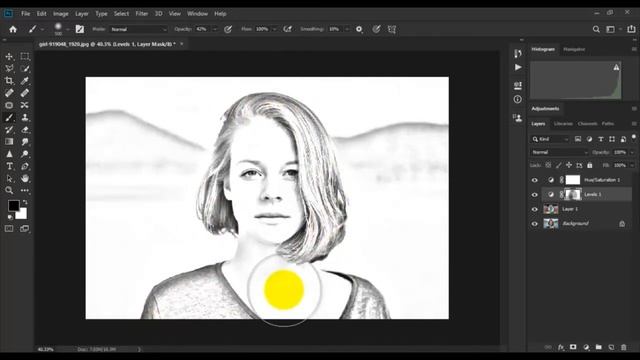Select the Eyedropper tool
This screenshot has width=640, height=360.
tap(25, 81)
